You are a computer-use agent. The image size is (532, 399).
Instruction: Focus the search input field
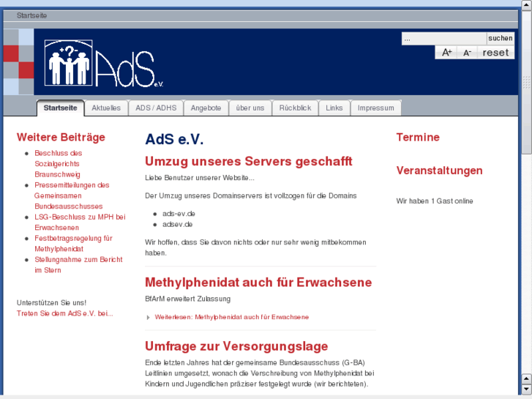point(444,38)
